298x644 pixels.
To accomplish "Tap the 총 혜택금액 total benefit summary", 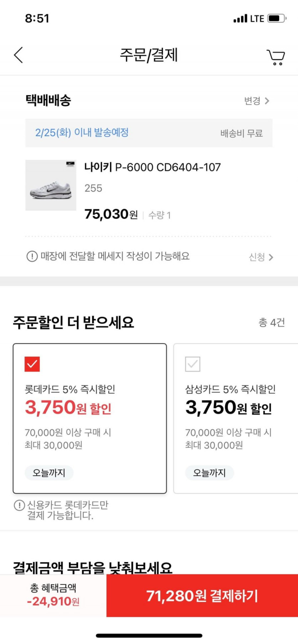I will [53, 595].
